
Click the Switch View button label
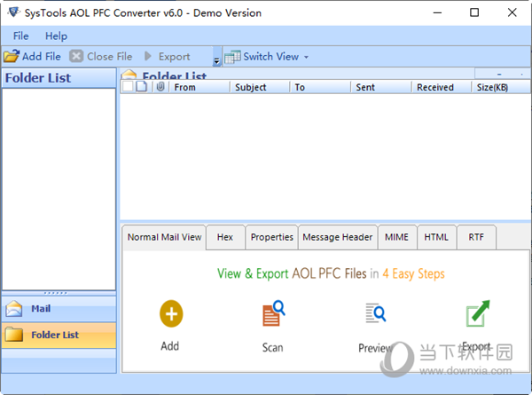tap(271, 57)
